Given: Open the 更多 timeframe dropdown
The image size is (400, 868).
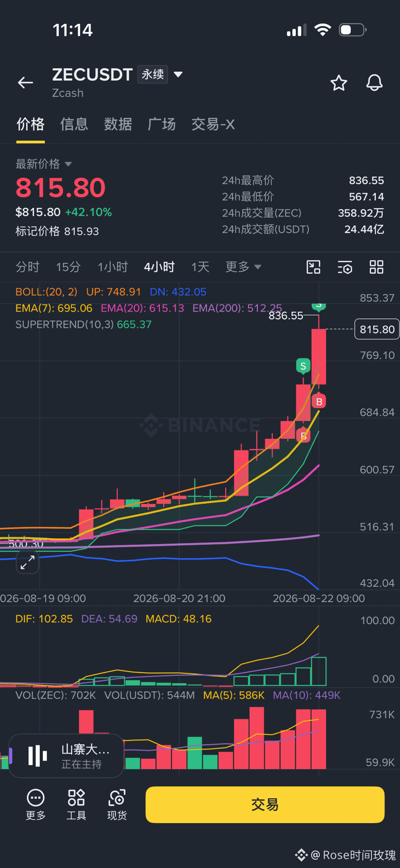Looking at the screenshot, I should click(243, 267).
